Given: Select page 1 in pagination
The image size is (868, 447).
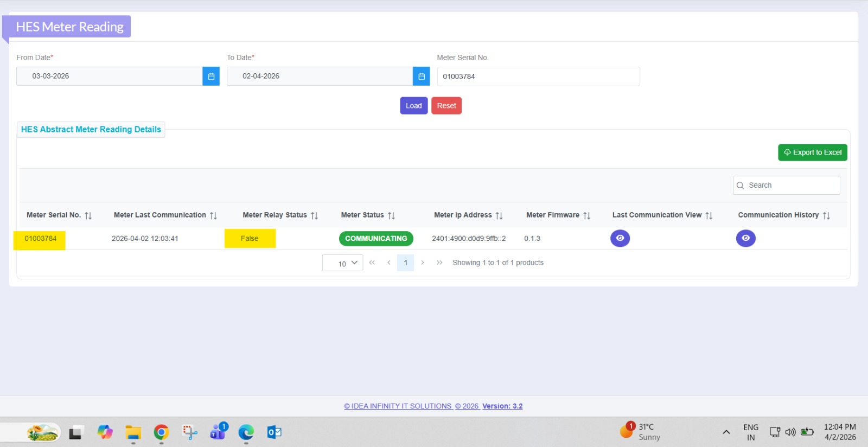Looking at the screenshot, I should coord(406,263).
